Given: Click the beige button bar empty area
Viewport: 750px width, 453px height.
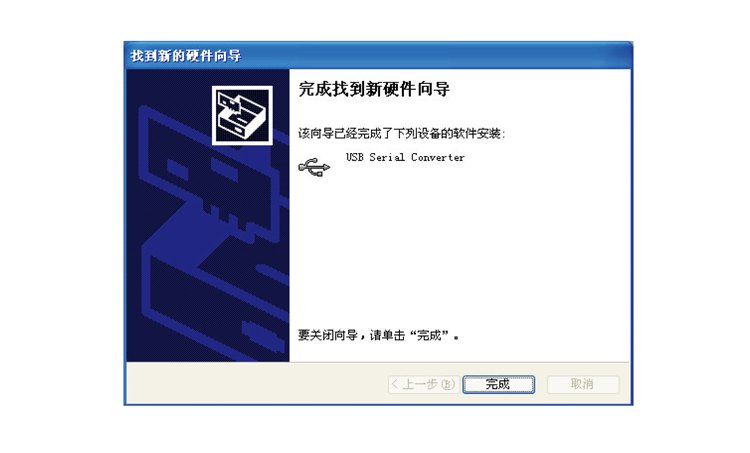Looking at the screenshot, I should click(256, 384).
